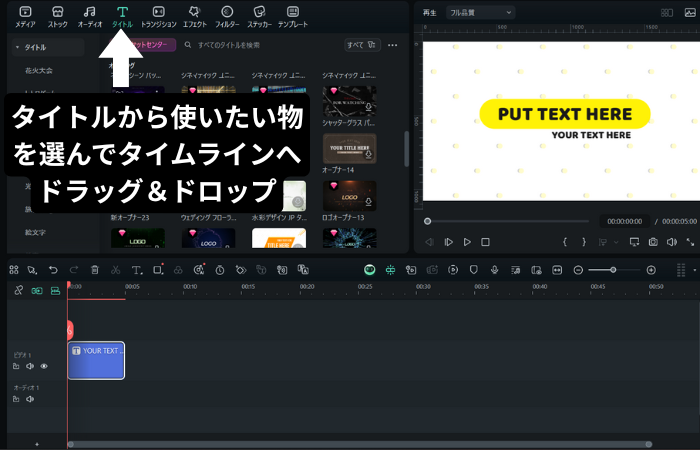Delete the selected clip with trash icon
The image size is (700, 450).
(x=95, y=270)
